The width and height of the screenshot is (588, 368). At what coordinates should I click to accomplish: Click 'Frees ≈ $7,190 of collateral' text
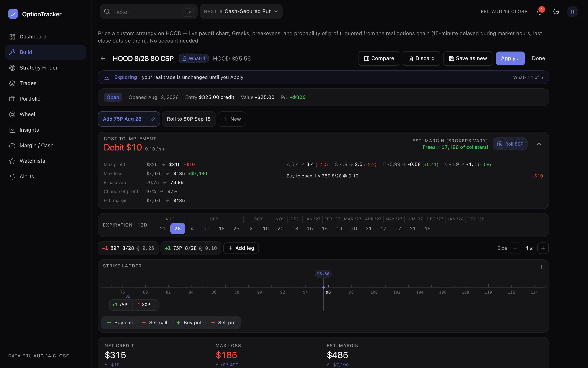pyautogui.click(x=455, y=147)
